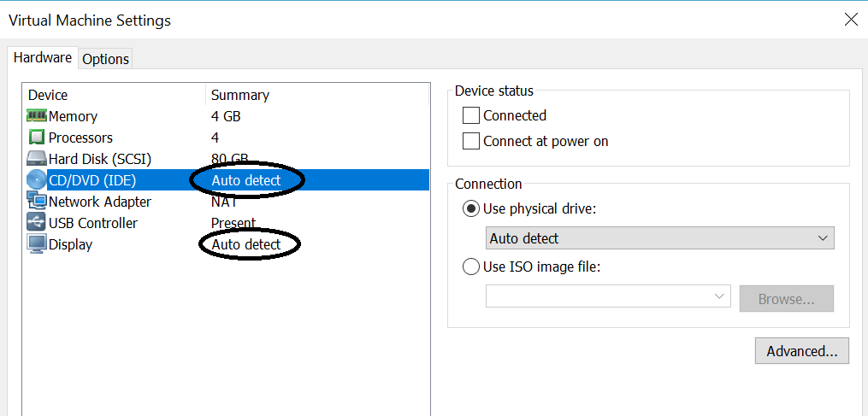Switch to the Options tab
868x416 pixels.
click(x=106, y=59)
